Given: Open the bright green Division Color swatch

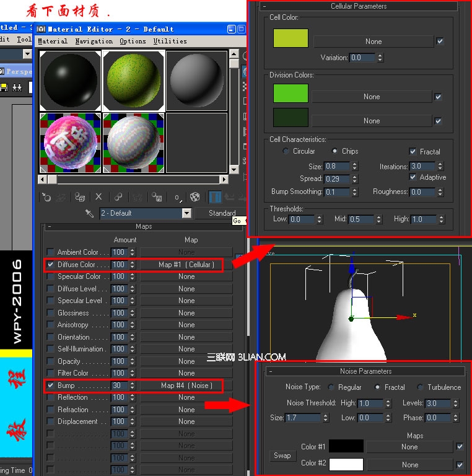Looking at the screenshot, I should [291, 93].
